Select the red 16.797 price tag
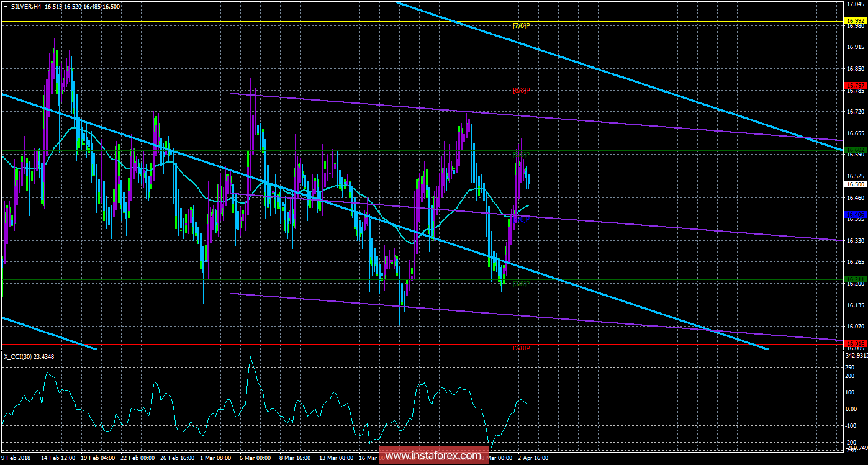This screenshot has width=868, height=465. tap(856, 85)
